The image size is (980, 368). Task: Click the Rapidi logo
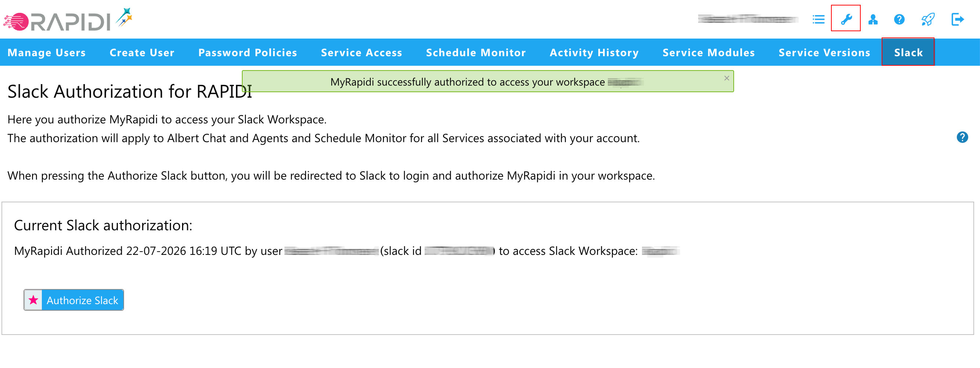coord(68,19)
